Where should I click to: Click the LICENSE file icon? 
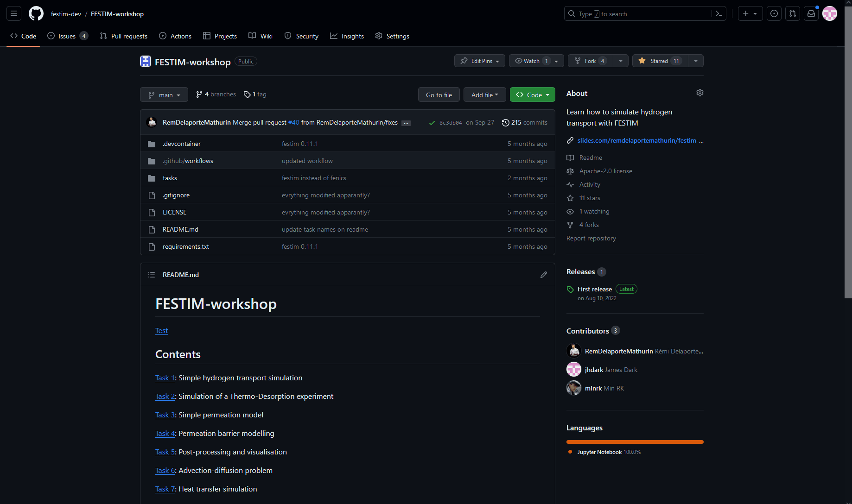[x=152, y=213]
